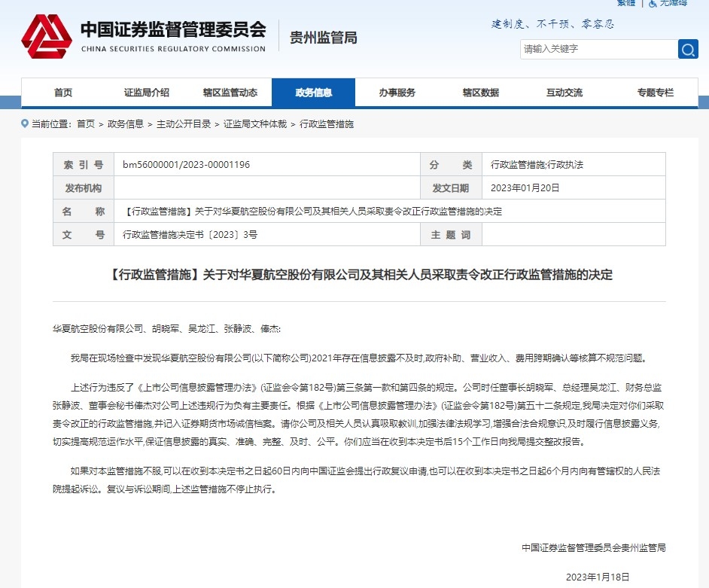The image size is (709, 588).
Task: Open the 专题专栏 navigation tab
Action: click(x=655, y=93)
